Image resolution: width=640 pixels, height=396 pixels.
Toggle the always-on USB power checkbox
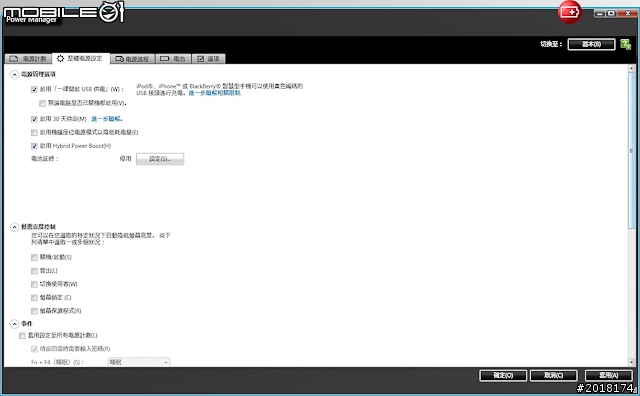(x=34, y=89)
